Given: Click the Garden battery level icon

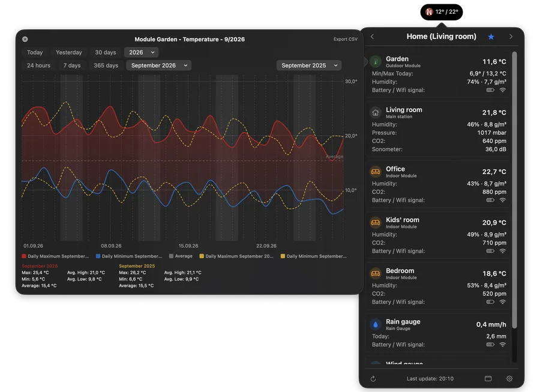Looking at the screenshot, I should coord(490,90).
